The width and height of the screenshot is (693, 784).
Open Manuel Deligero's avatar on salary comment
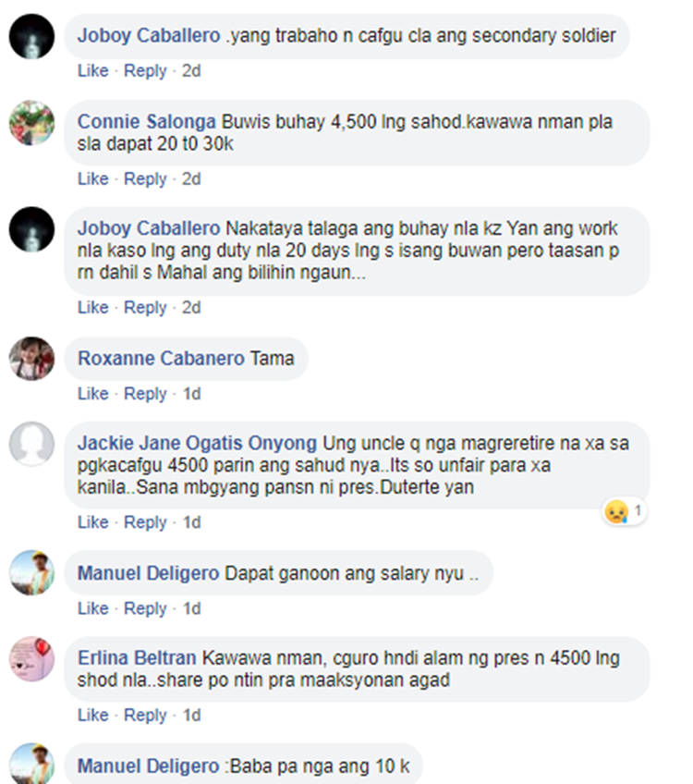coord(32,573)
